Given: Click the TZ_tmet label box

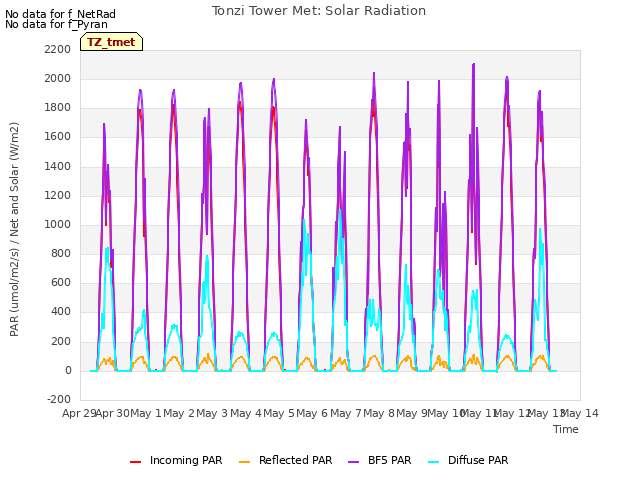Looking at the screenshot, I should [x=111, y=42].
